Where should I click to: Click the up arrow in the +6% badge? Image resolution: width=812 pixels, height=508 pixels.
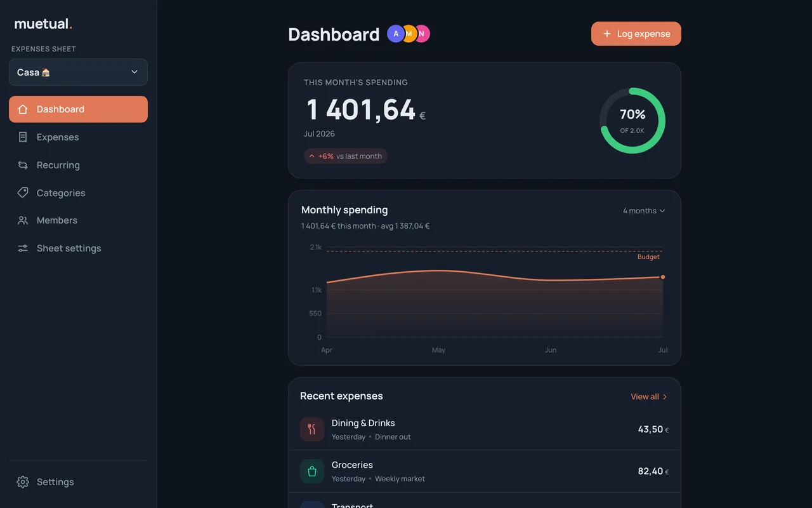pos(311,156)
